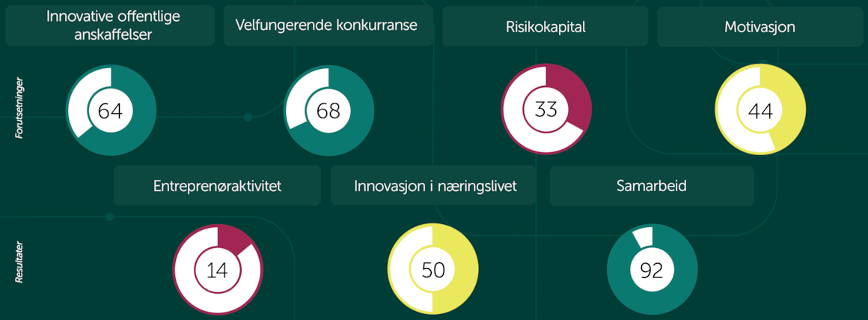Open the teal gauge showing 92
The height and width of the screenshot is (320, 868).
[x=652, y=270]
